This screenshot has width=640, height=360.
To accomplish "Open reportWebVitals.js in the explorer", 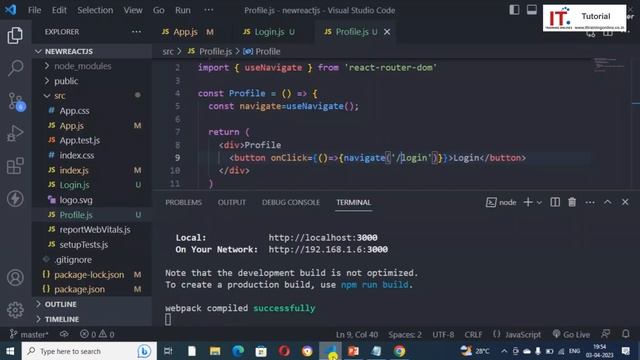I will tap(92, 230).
